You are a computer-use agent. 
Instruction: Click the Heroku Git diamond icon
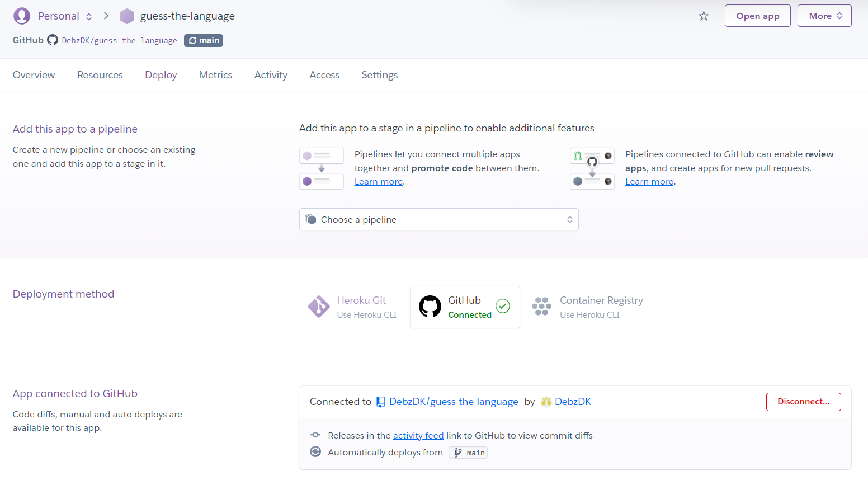319,307
